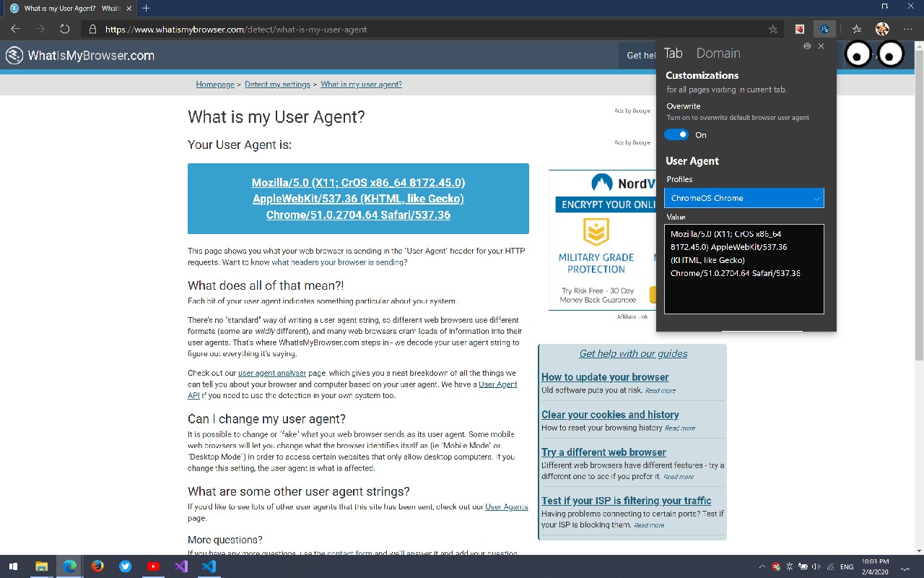Viewport: 924px width, 578px height.
Task: Open the ChromeOS Chrome profiles dropdown
Action: pyautogui.click(x=744, y=198)
